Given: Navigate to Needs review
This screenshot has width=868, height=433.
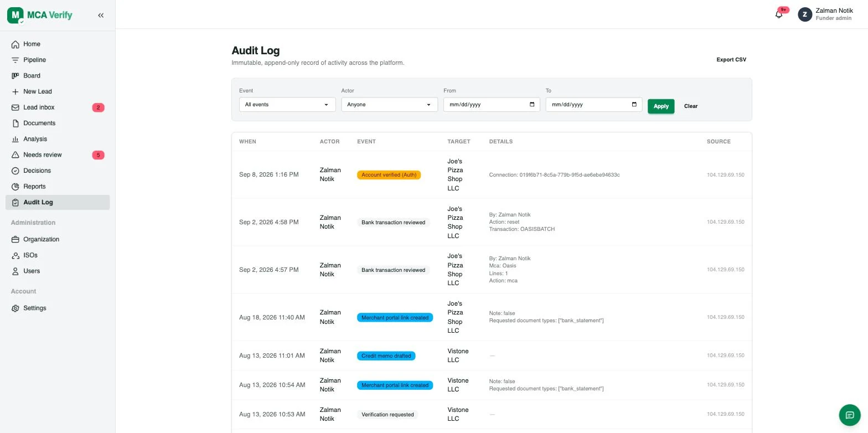Looking at the screenshot, I should tap(58, 155).
